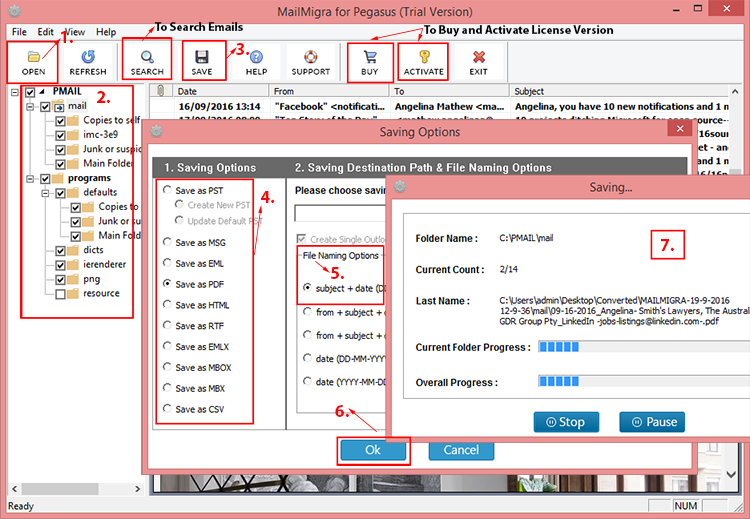This screenshot has width=750, height=519.
Task: Click the destination path input field
Action: tap(340, 214)
